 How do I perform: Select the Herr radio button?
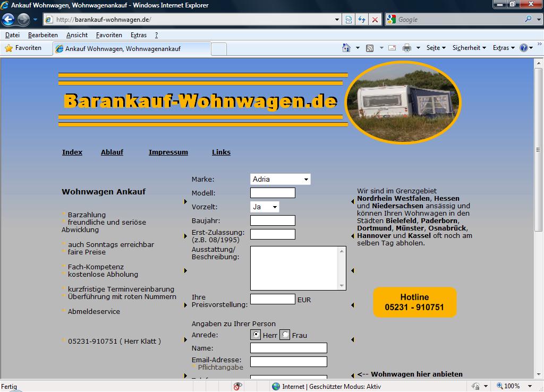[256, 335]
